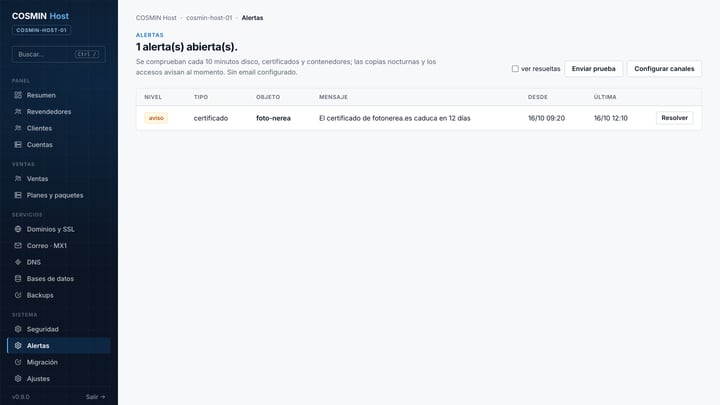
Task: Open Migración in the sidebar
Action: tap(59, 362)
